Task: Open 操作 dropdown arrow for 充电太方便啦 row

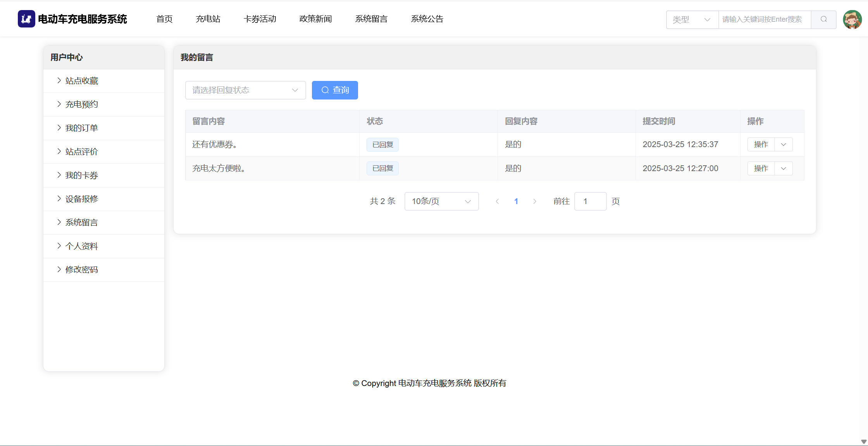Action: pos(784,168)
